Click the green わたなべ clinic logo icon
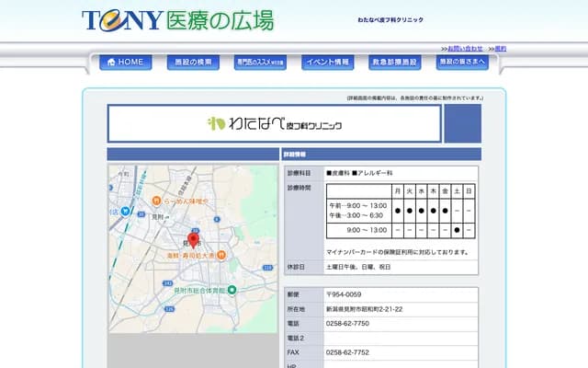The height and width of the screenshot is (368, 588). [217, 123]
